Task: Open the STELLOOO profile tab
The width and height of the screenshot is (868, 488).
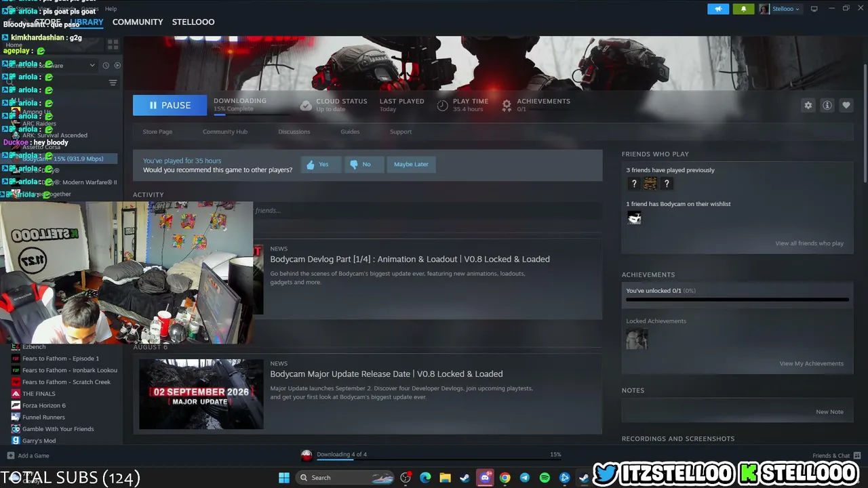Action: coord(193,22)
